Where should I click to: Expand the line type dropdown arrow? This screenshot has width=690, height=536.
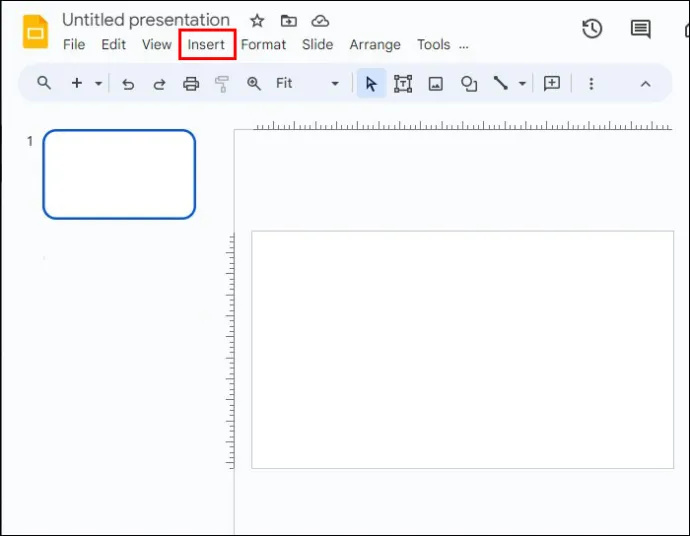(x=522, y=84)
